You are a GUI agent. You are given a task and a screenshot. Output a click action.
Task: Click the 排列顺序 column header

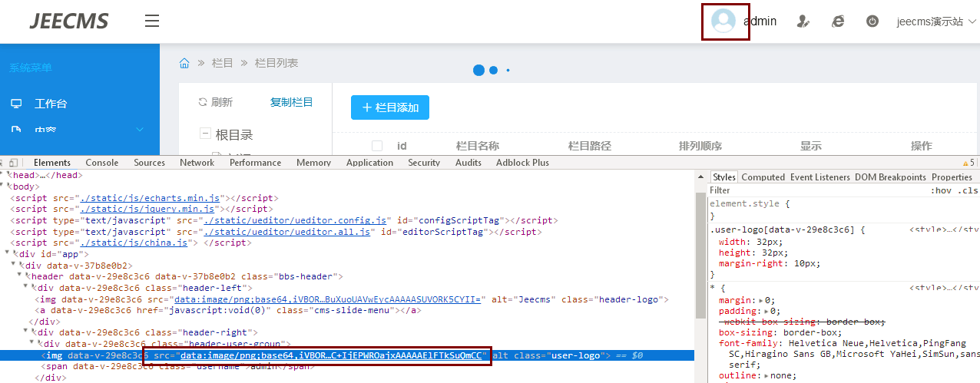tap(700, 146)
